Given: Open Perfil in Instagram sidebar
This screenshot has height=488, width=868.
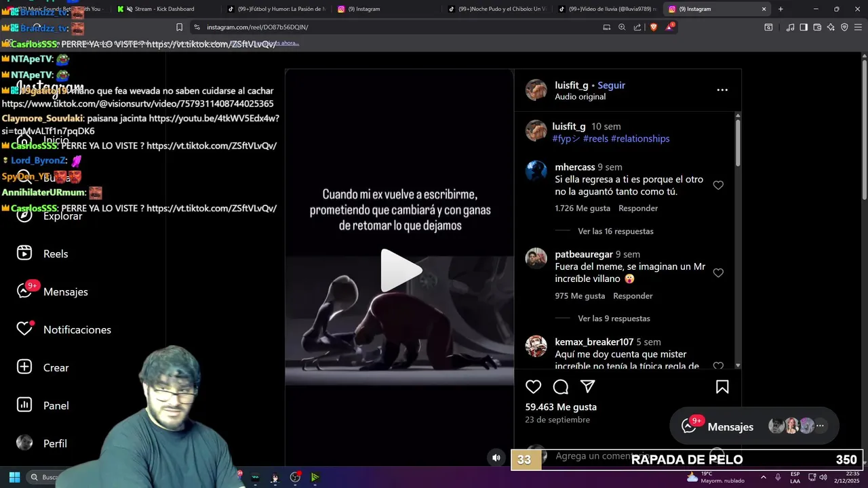Looking at the screenshot, I should tap(55, 443).
